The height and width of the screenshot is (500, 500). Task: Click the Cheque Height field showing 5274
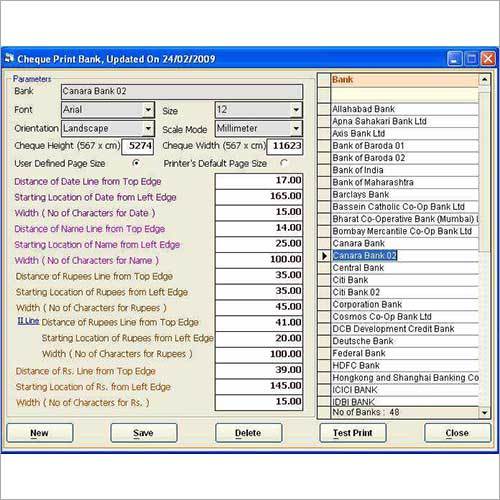point(138,146)
